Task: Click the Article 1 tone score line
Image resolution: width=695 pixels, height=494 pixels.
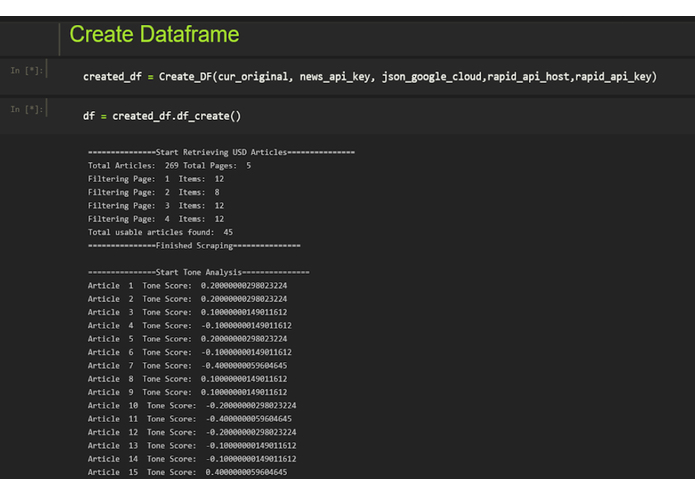Action: click(x=187, y=286)
